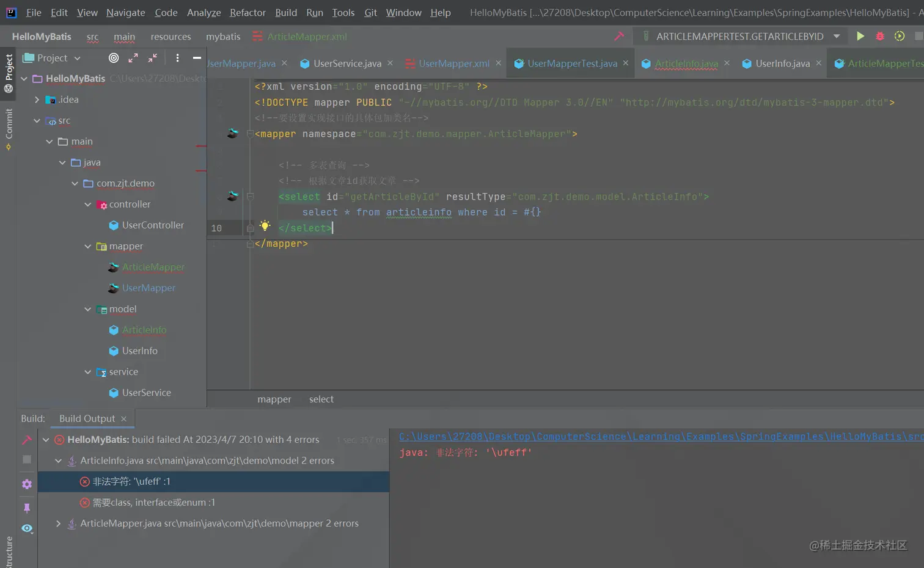
Task: Close the UserInfo.java tab
Action: pos(819,63)
